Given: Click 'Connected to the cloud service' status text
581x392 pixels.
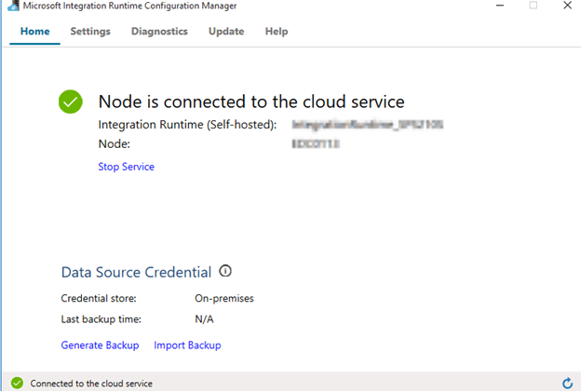Looking at the screenshot, I should tap(91, 384).
